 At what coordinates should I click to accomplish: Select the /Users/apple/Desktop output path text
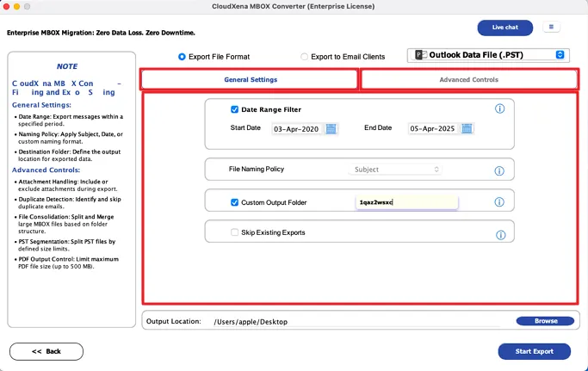coord(251,322)
